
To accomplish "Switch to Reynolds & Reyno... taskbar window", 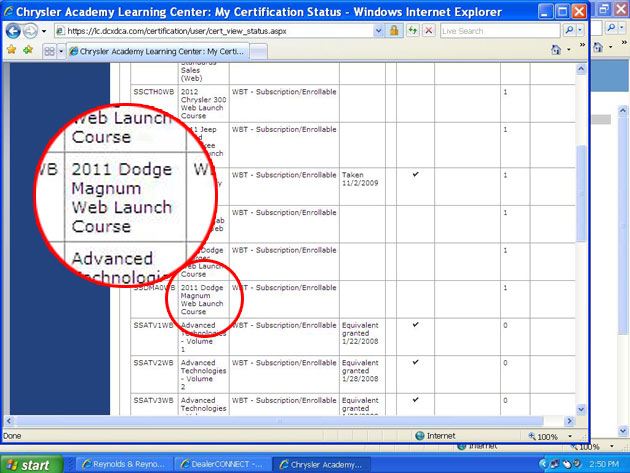I will coord(123,465).
